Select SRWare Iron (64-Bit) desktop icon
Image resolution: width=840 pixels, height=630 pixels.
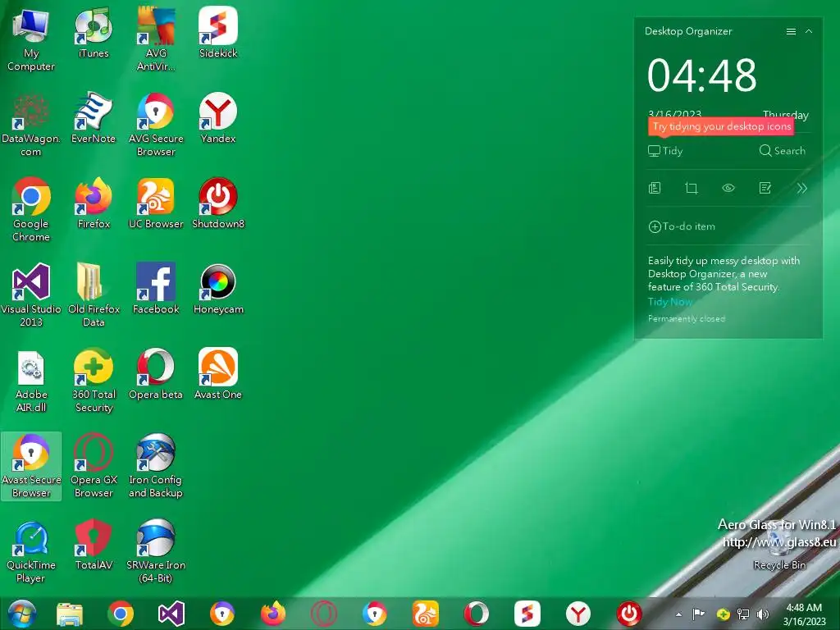(x=156, y=551)
